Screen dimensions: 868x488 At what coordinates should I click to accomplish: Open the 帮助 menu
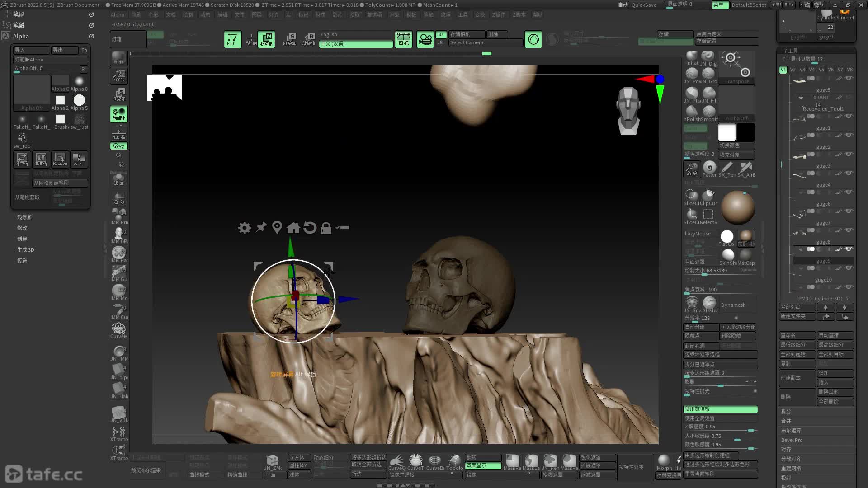538,15
